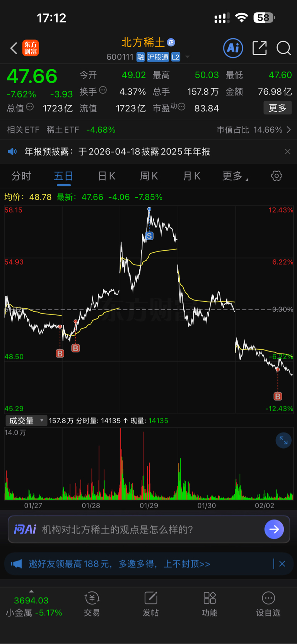
Task: Open the 东方财富 logo icon
Action: 31,48
